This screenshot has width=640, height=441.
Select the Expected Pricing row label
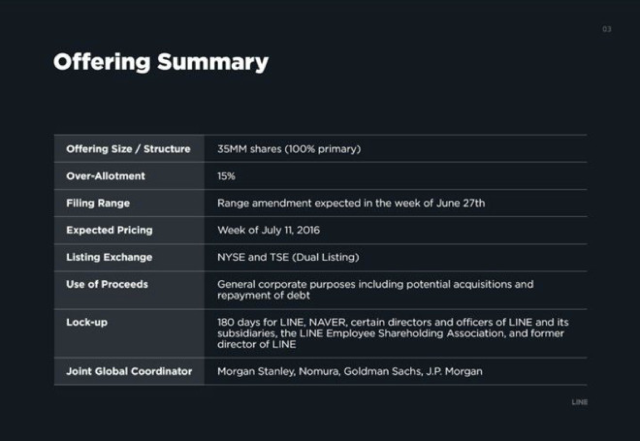(x=112, y=230)
